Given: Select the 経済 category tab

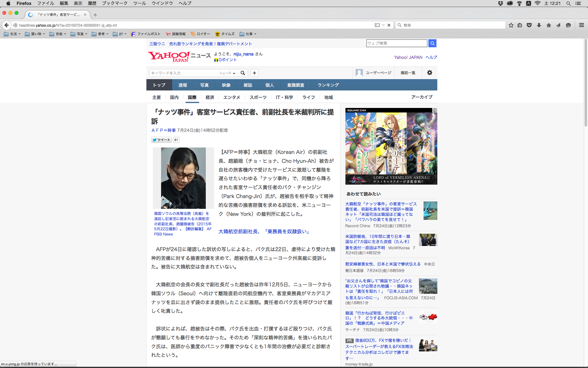Looking at the screenshot, I should coord(210,97).
